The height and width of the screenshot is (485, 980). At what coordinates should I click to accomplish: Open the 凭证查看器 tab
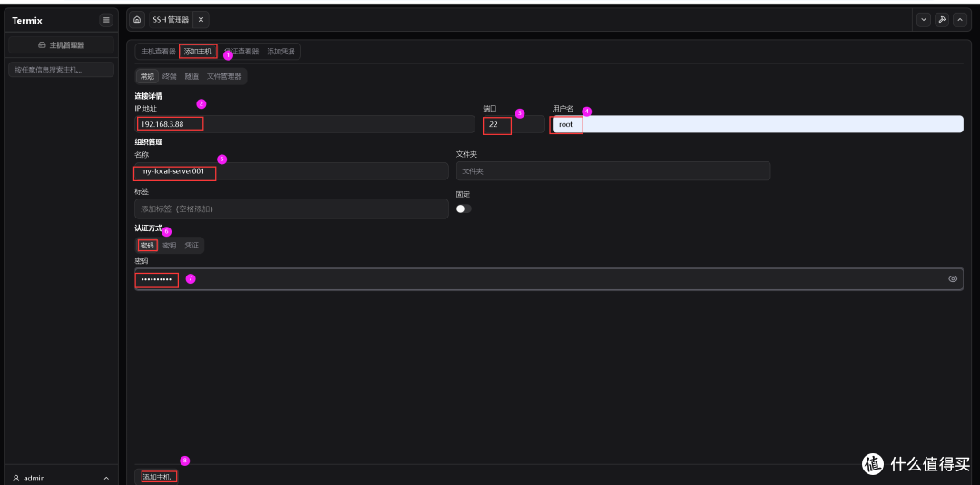(x=242, y=51)
